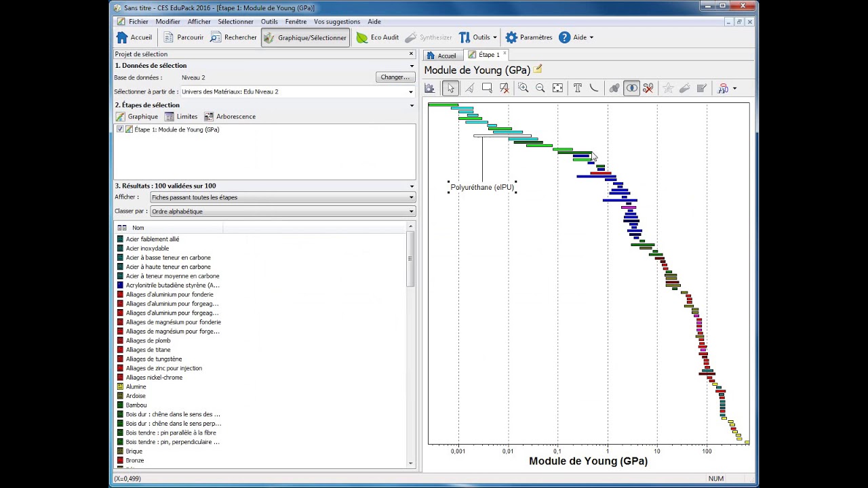The width and height of the screenshot is (868, 488).
Task: Open the Rechercher search tool
Action: click(x=233, y=37)
